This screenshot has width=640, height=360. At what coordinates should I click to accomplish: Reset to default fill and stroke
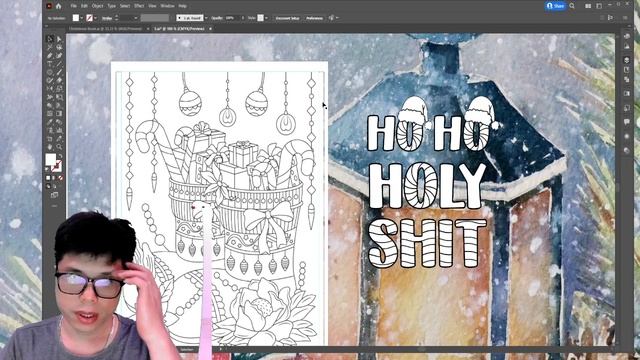coord(48,169)
